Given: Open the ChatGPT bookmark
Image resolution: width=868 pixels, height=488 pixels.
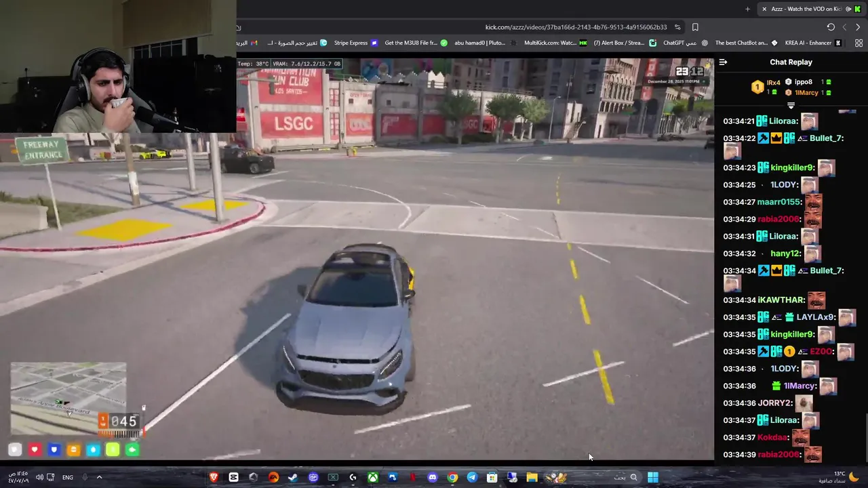Looking at the screenshot, I should [x=686, y=43].
